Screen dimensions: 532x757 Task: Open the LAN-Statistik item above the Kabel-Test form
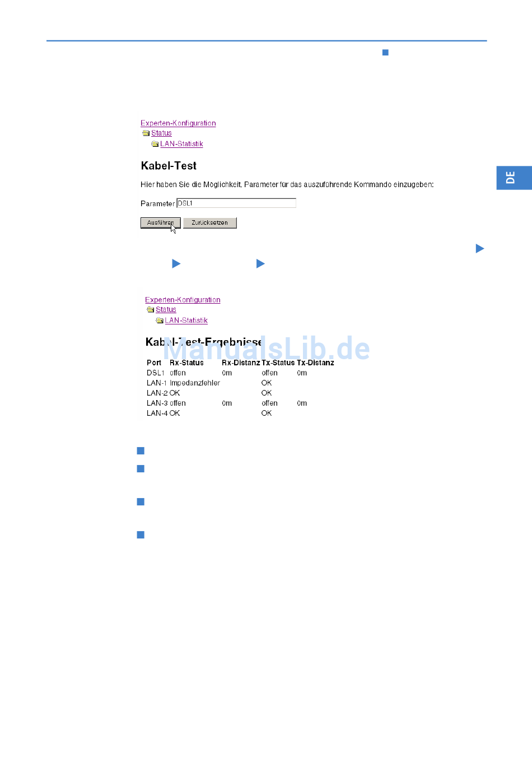tap(181, 144)
